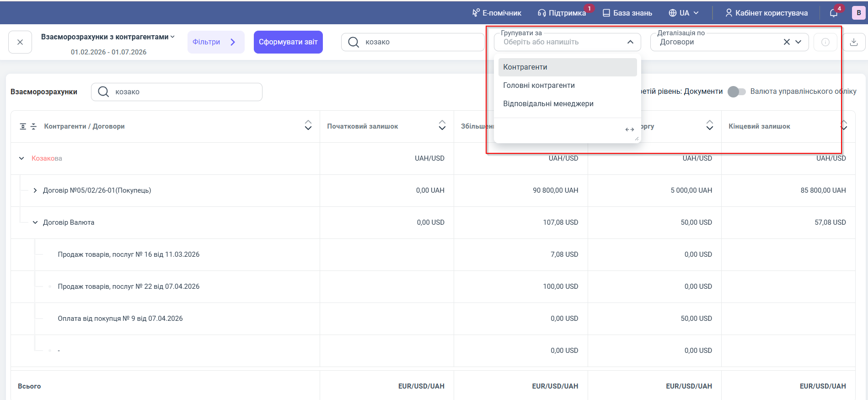The height and width of the screenshot is (400, 868).
Task: Click Продаж товарів, послуг № 22 document
Action: (x=129, y=286)
